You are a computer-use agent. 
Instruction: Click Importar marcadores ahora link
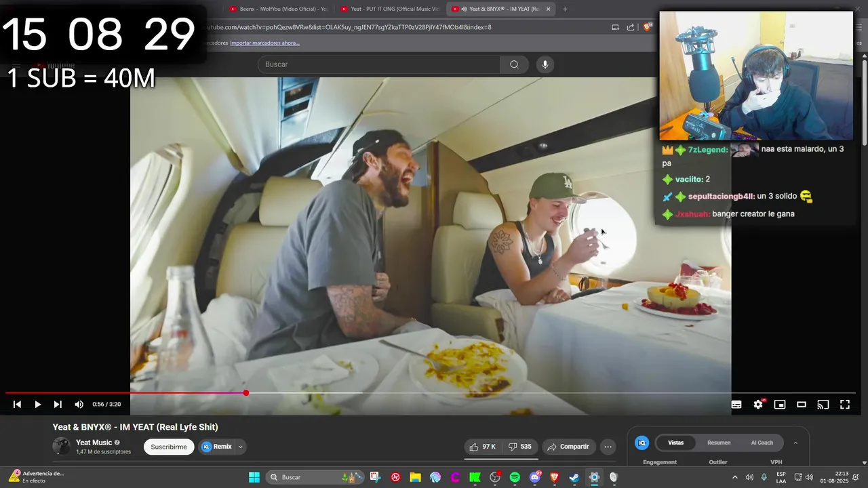click(264, 43)
